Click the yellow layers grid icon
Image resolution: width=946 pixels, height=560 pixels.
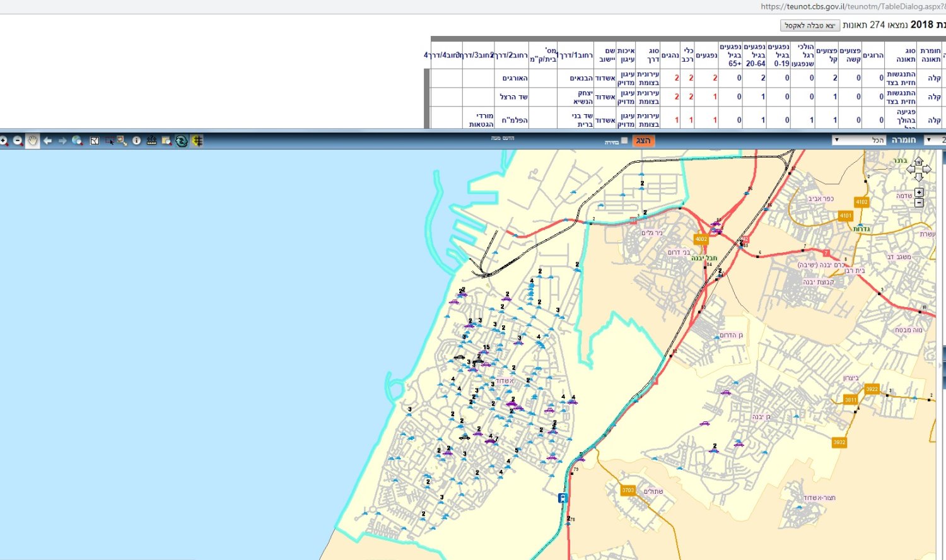coord(197,141)
